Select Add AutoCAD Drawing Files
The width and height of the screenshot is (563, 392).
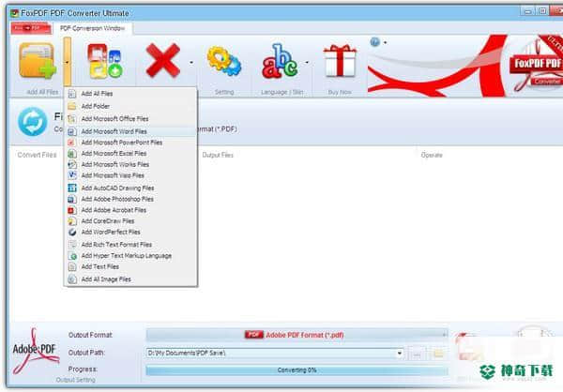(130, 188)
